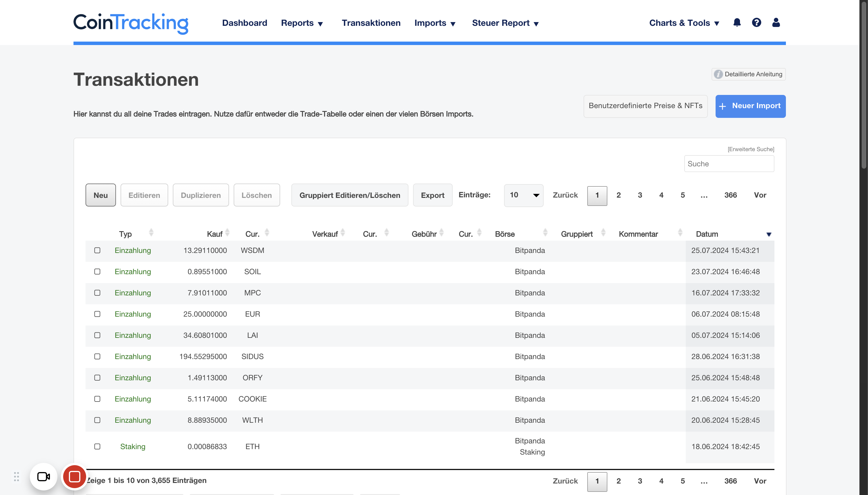Click Zurück in the bottom pagination
The height and width of the screenshot is (495, 868).
click(x=565, y=481)
